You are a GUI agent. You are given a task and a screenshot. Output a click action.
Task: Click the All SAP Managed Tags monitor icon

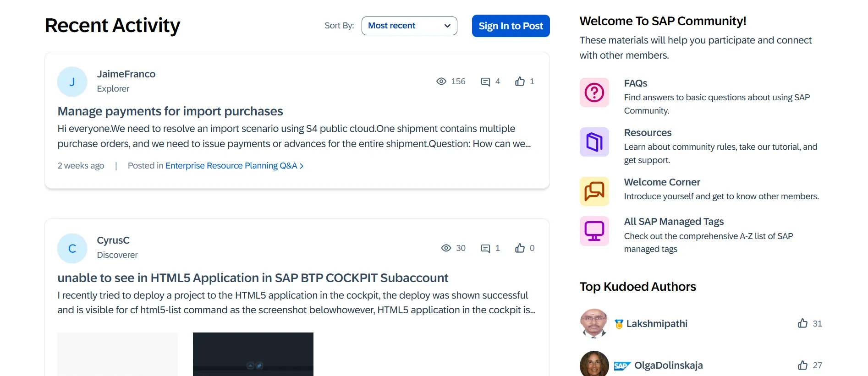(594, 231)
